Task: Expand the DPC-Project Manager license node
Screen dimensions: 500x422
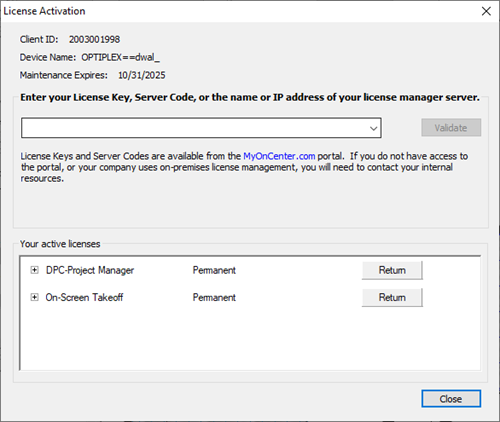Action: coord(34,270)
